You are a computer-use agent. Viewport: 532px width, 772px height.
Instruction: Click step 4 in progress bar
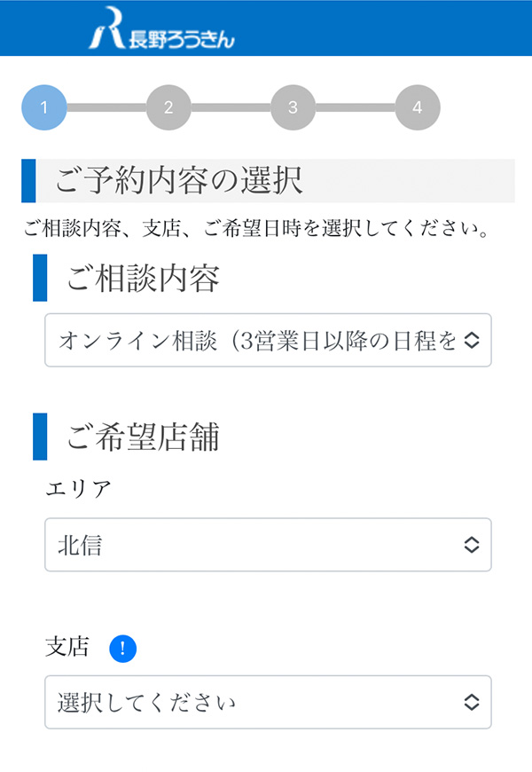pyautogui.click(x=417, y=108)
